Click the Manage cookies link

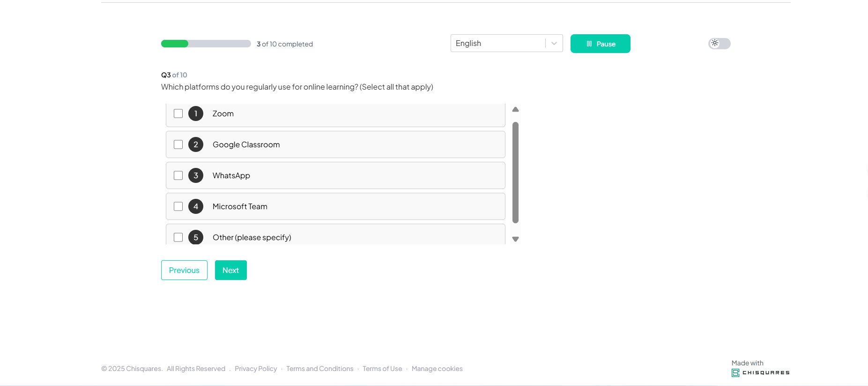[437, 369]
